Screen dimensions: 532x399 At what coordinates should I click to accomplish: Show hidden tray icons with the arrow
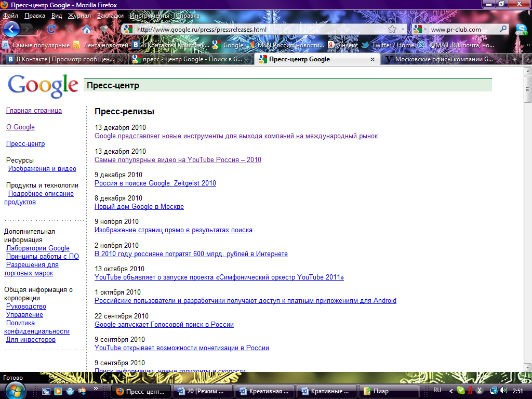click(451, 391)
